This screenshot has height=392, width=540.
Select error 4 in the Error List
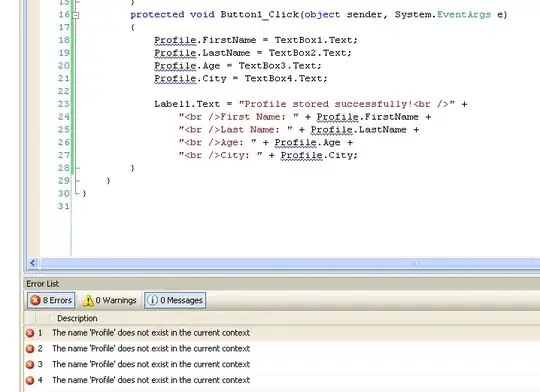pos(282,380)
